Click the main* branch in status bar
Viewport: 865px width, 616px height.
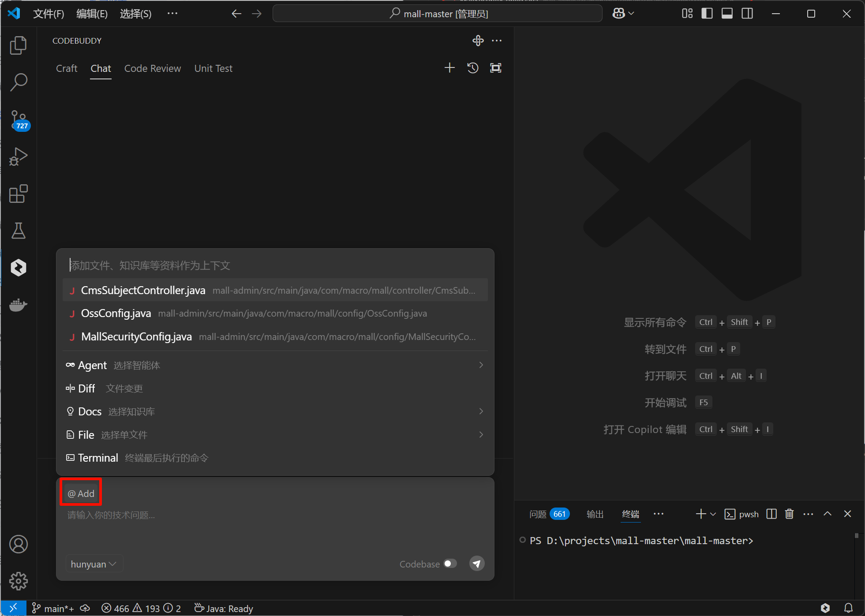[x=53, y=609]
